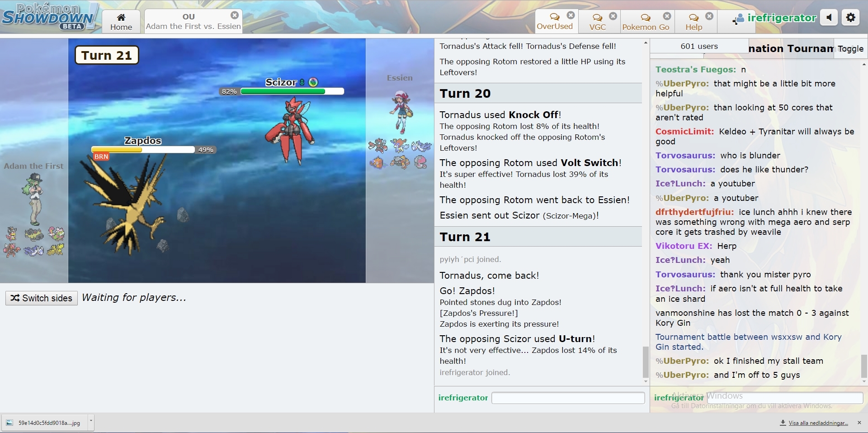Open the wsxxsw vs Kory Gin tournament battle link
The height and width of the screenshot is (433, 868).
pyautogui.click(x=748, y=342)
